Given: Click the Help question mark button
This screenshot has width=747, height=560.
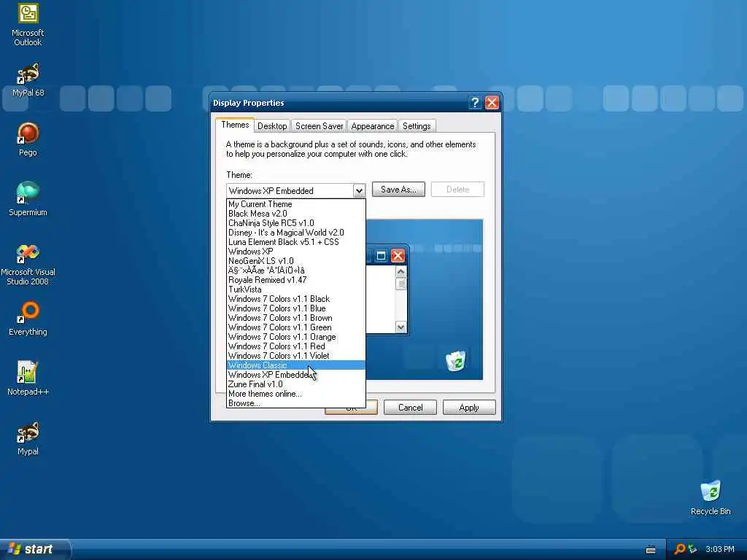Looking at the screenshot, I should coord(474,103).
